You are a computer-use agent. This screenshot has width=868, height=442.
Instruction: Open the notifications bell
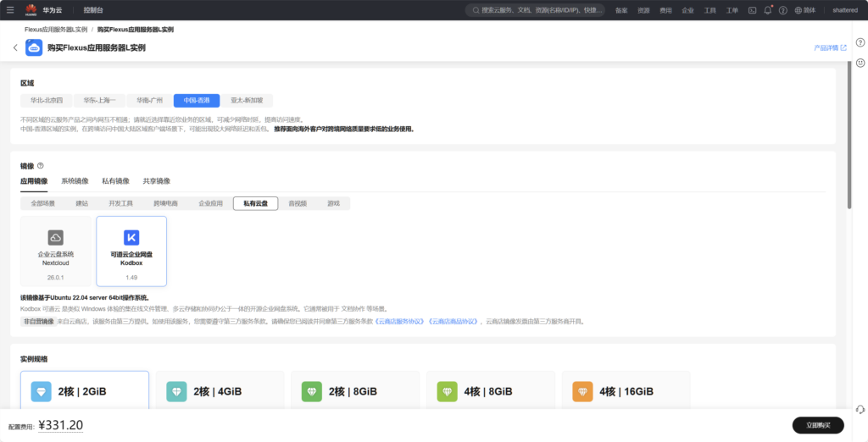(x=767, y=10)
